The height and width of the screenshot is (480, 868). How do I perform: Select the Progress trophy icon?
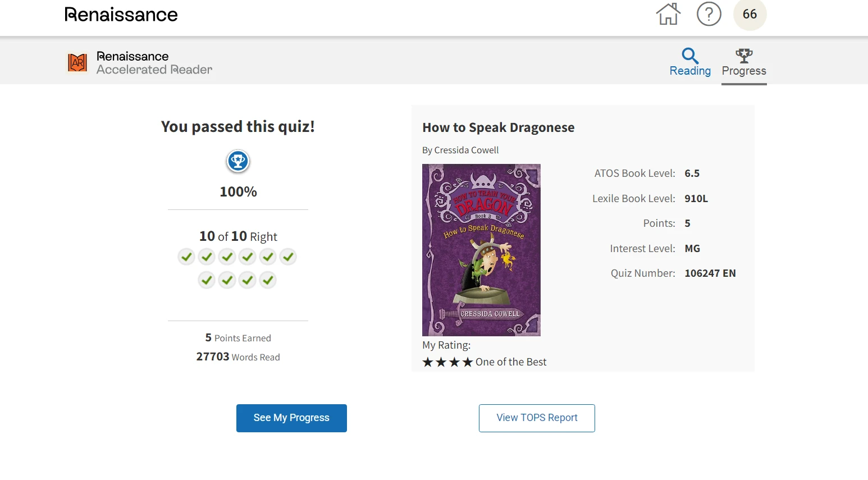point(744,55)
